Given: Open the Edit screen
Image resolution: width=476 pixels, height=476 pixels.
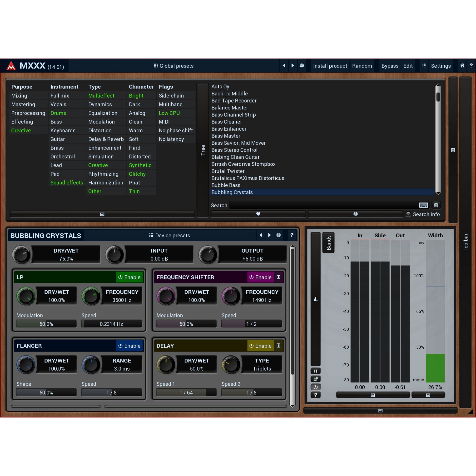Looking at the screenshot, I should [x=408, y=66].
